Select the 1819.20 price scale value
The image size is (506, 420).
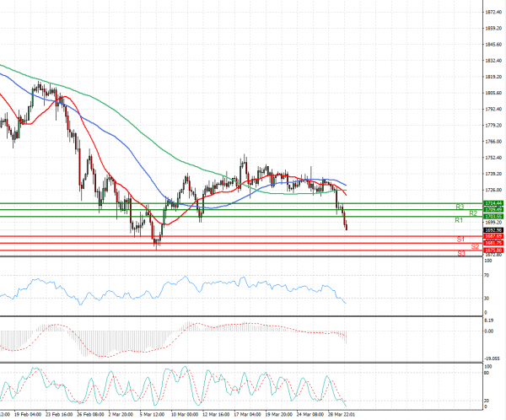[493, 77]
